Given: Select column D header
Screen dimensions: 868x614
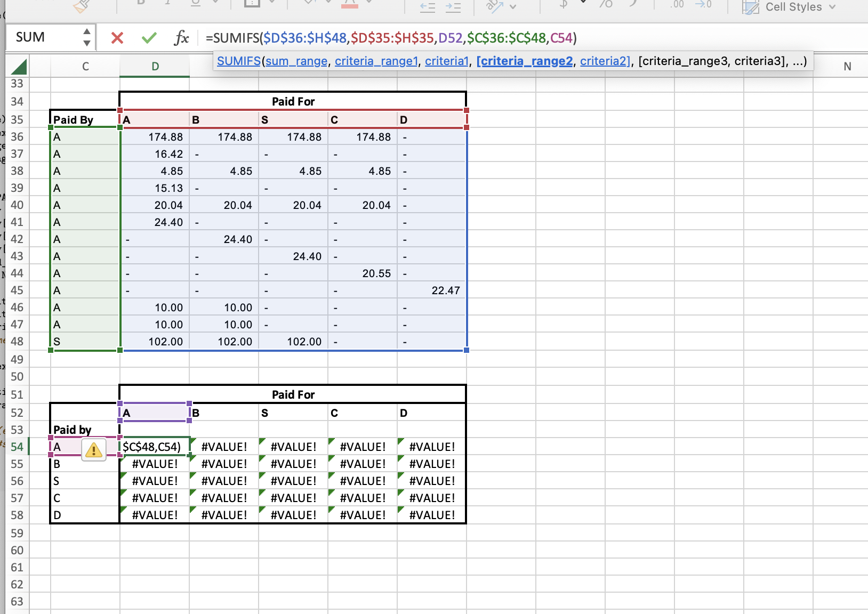Looking at the screenshot, I should point(155,67).
